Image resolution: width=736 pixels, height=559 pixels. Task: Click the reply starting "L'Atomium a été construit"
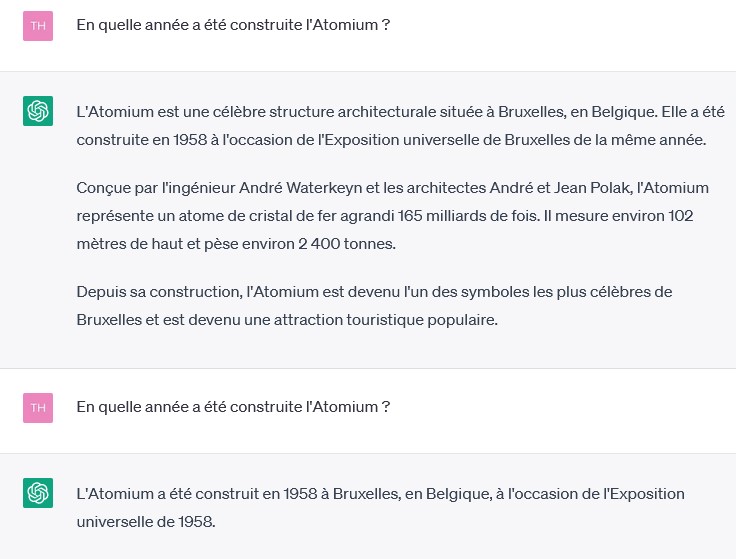tap(380, 507)
